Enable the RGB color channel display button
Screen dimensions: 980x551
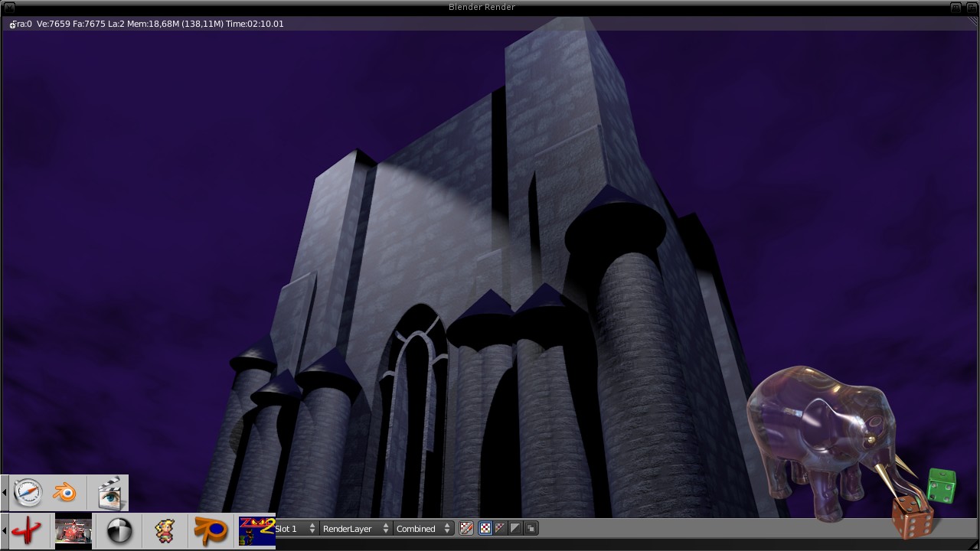coord(485,529)
